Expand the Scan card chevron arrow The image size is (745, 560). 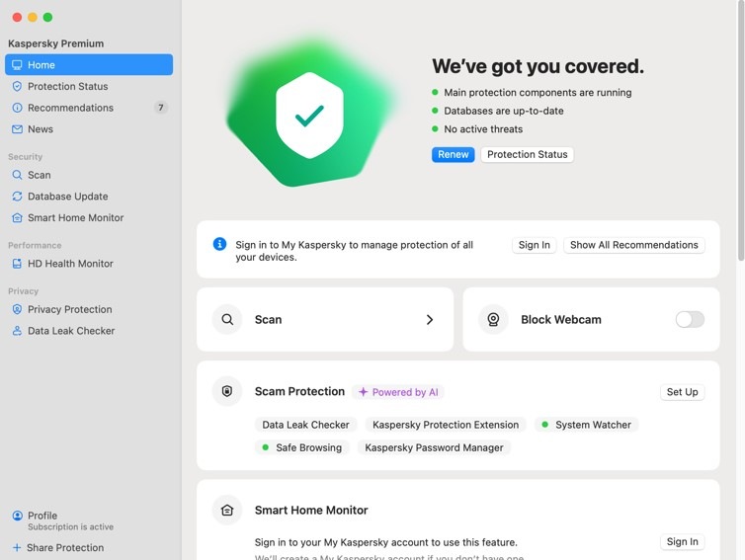point(430,320)
